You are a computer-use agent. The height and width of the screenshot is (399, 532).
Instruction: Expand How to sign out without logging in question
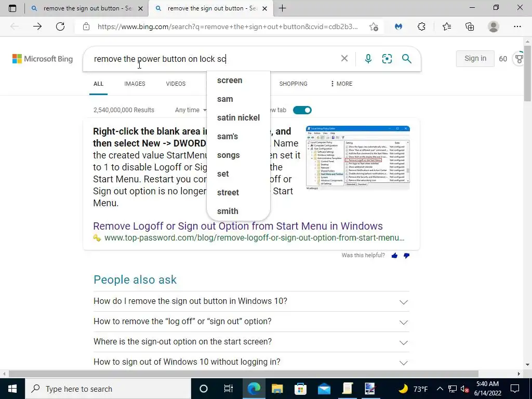251,362
